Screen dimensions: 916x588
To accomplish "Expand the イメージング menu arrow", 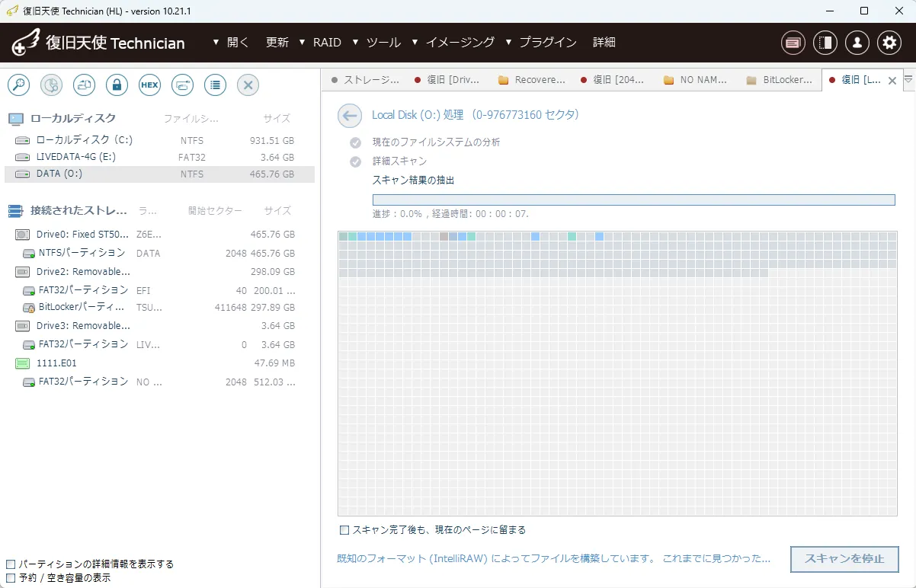I will [415, 43].
